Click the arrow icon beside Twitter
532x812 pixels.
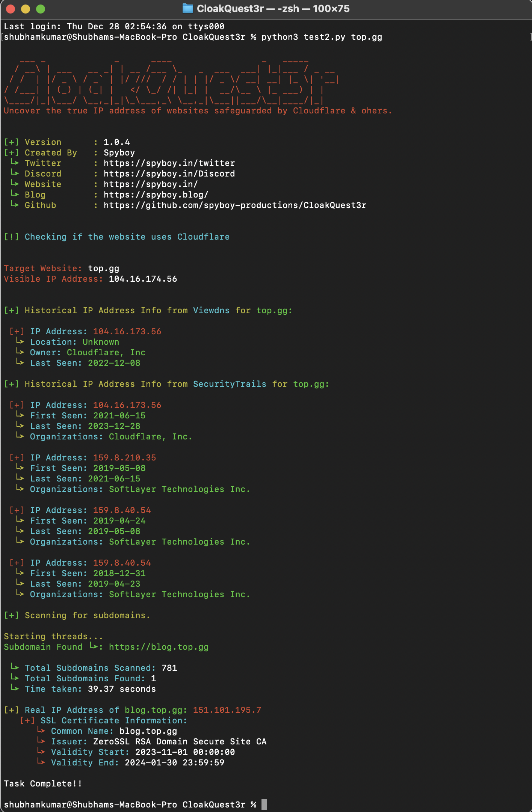[x=15, y=162]
